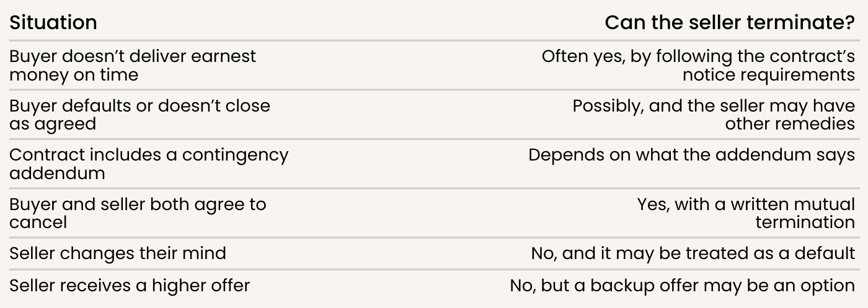Click 'notice requirements' text in first answer
The image size is (868, 308).
(769, 74)
